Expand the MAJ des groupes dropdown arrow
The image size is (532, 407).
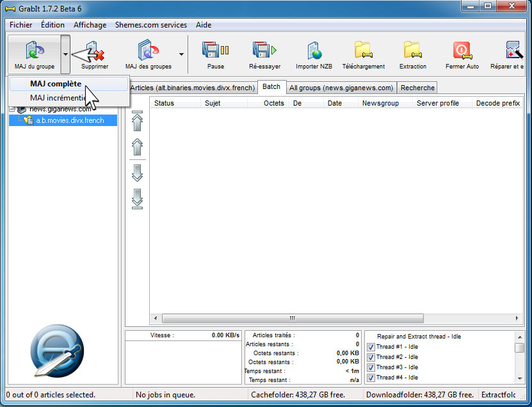(x=182, y=54)
